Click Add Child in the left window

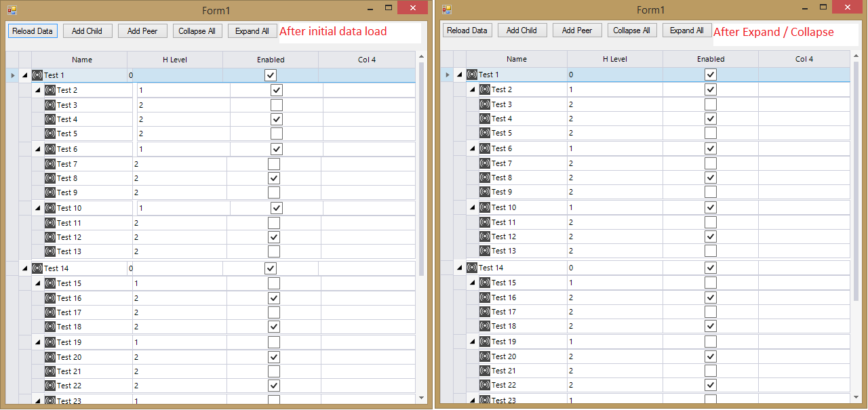tap(87, 30)
